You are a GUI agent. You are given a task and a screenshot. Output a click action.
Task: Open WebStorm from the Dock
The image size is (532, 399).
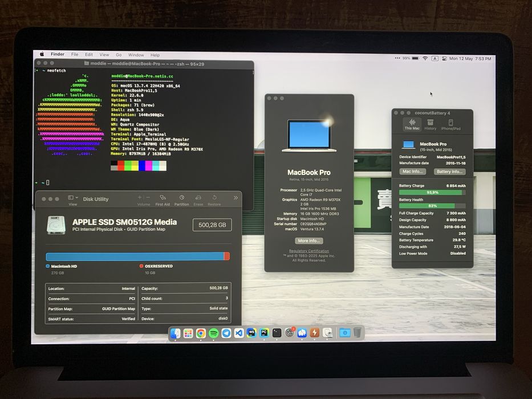(x=251, y=333)
